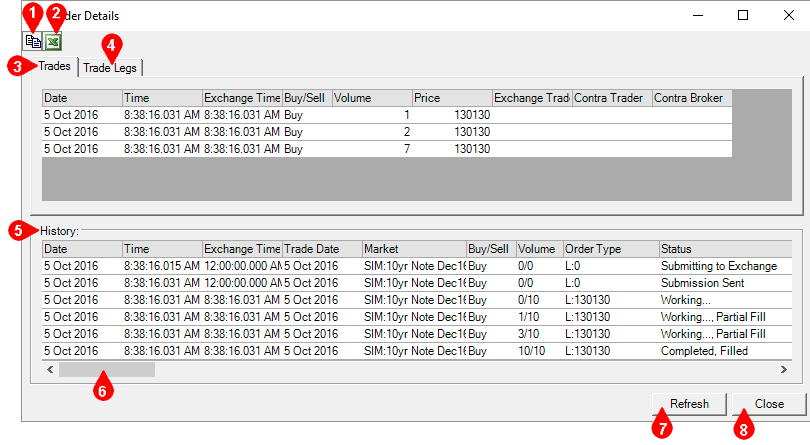Click the Export to Excel icon

[x=52, y=42]
